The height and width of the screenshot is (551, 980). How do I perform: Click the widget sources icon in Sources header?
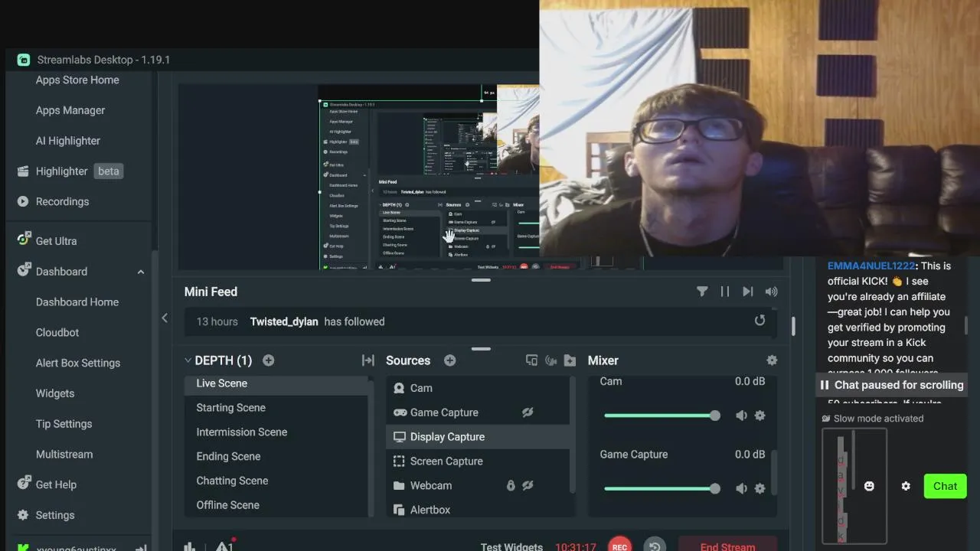pyautogui.click(x=531, y=360)
